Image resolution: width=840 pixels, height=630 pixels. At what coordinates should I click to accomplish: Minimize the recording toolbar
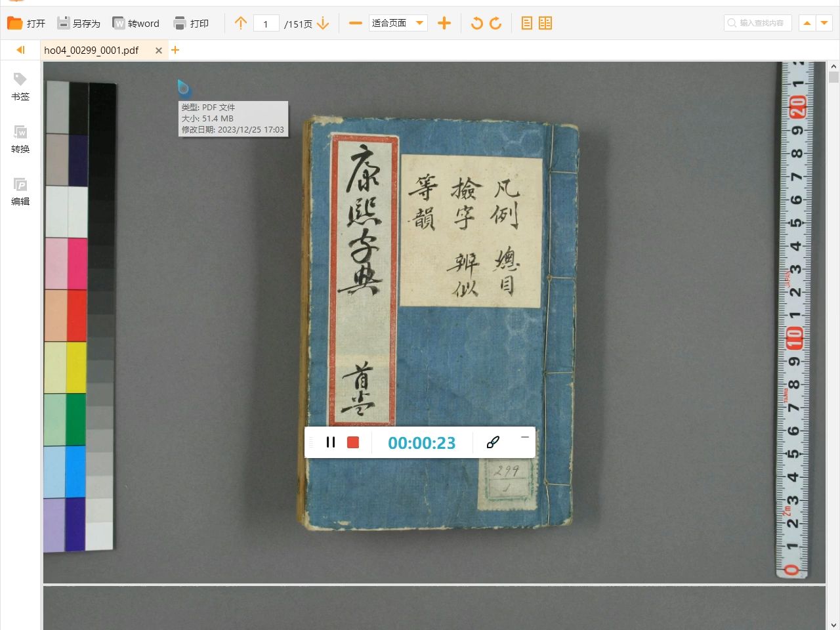524,436
